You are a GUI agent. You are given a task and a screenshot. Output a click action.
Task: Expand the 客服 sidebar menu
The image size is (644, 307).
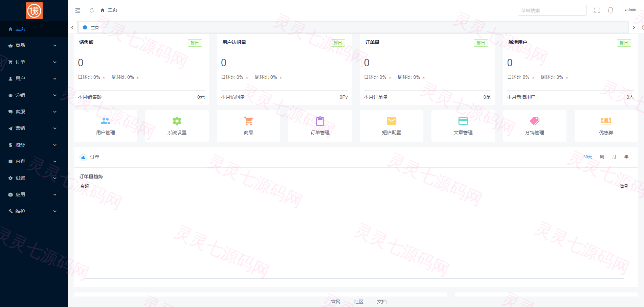pyautogui.click(x=34, y=112)
